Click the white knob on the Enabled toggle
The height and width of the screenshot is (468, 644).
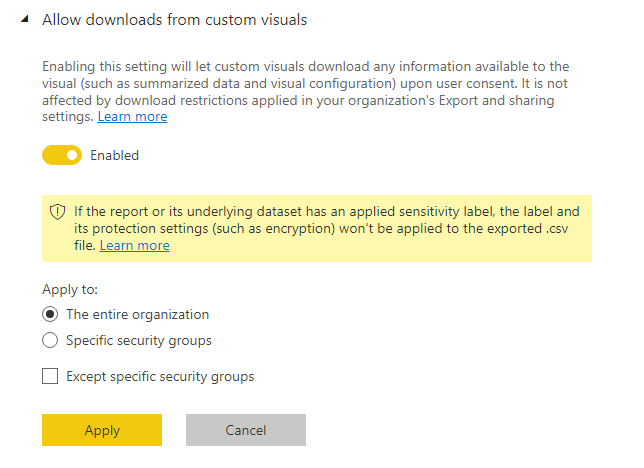click(x=72, y=155)
